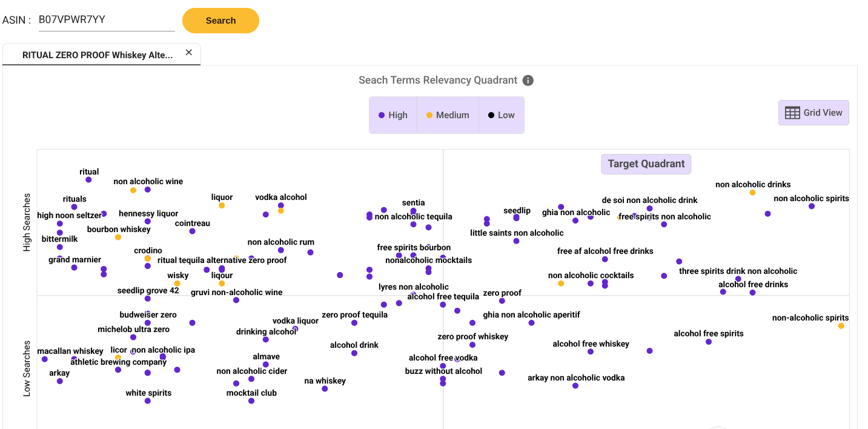
Task: Click the 'alcohol free spirits' data point
Action: click(x=709, y=342)
